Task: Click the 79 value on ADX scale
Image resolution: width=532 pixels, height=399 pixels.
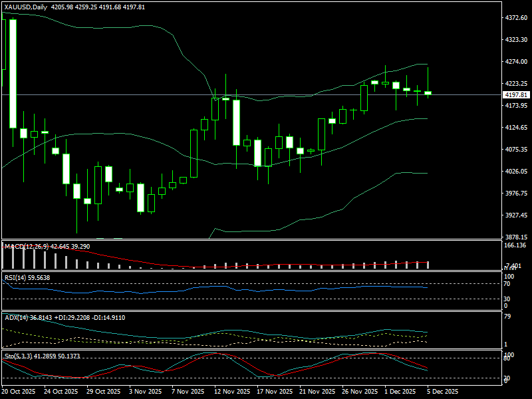Action: [507, 316]
